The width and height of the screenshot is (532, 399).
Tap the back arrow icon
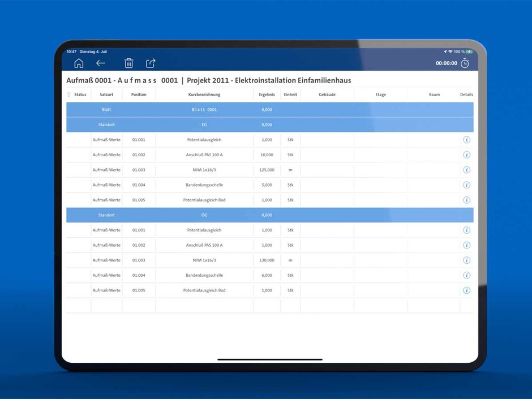tap(101, 63)
